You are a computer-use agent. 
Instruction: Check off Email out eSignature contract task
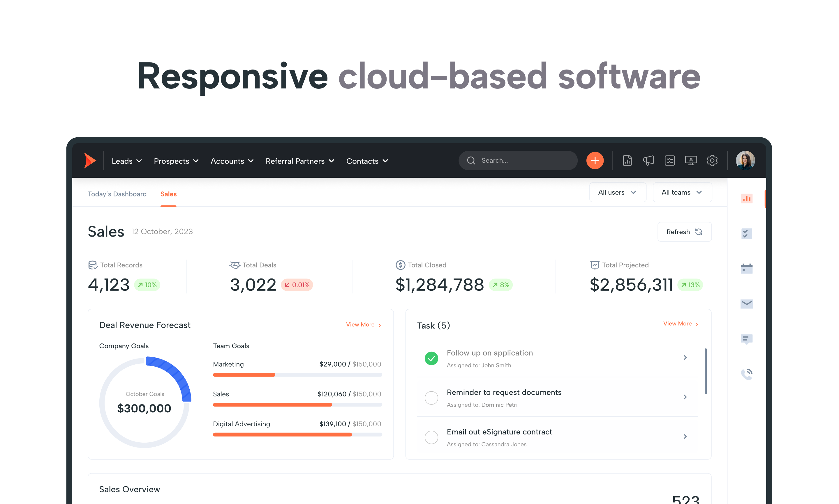431,437
